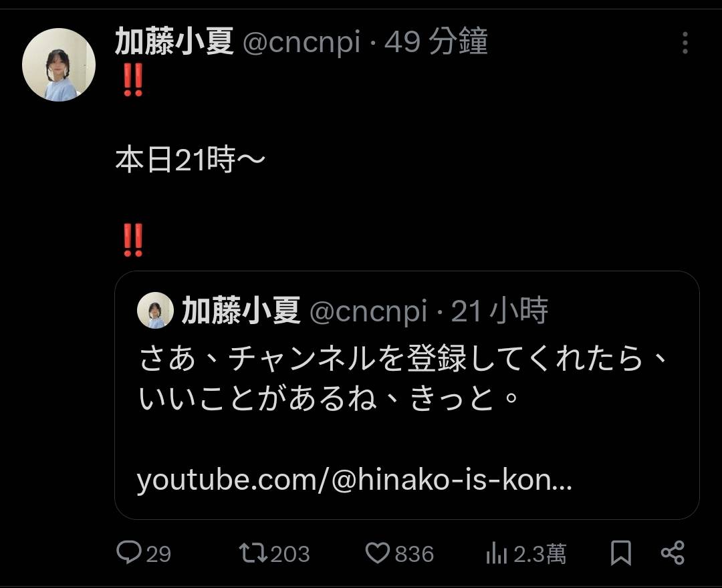
Task: Click the 836 likes count
Action: point(414,554)
